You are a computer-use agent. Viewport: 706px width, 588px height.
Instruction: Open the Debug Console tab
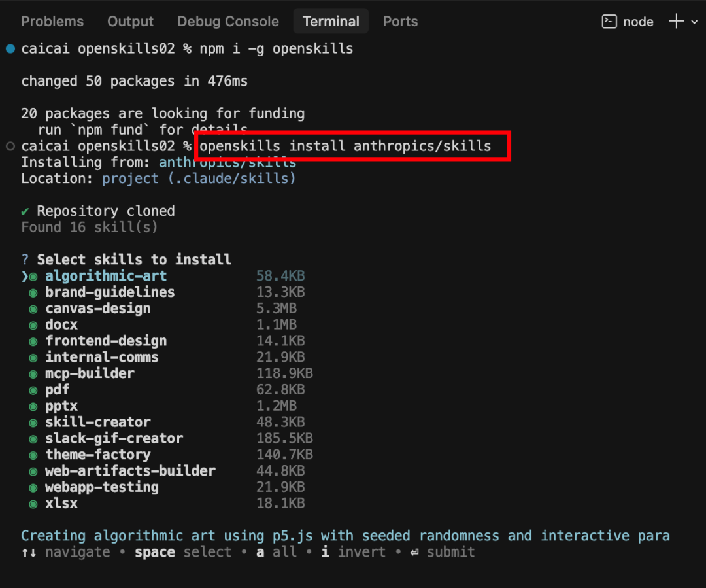[x=228, y=21]
